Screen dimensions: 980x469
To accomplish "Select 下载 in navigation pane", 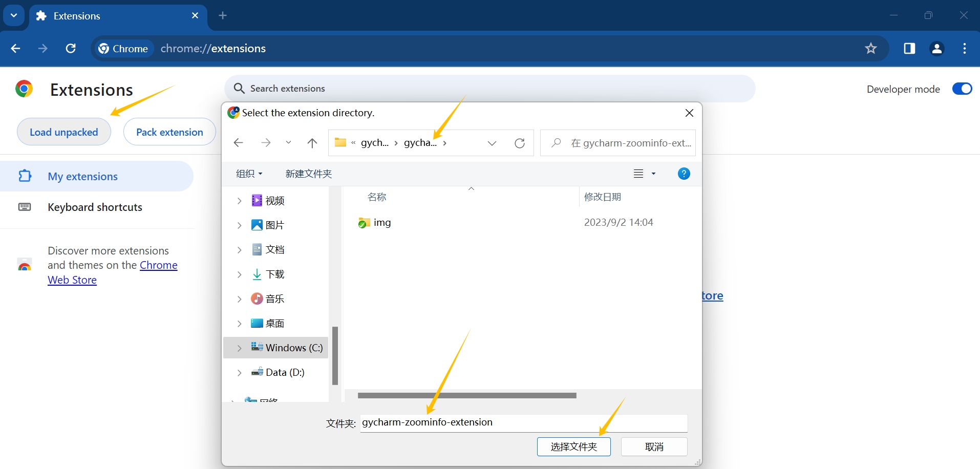I will tap(275, 274).
